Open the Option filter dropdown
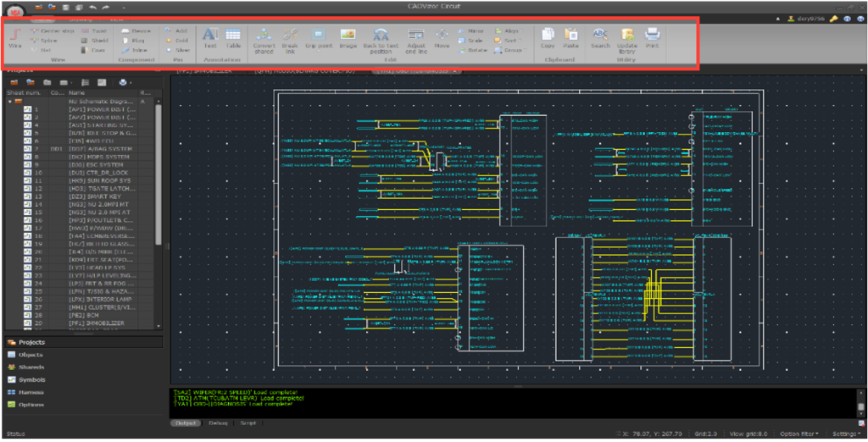Viewport: 868px width, 442px height. pyautogui.click(x=798, y=434)
